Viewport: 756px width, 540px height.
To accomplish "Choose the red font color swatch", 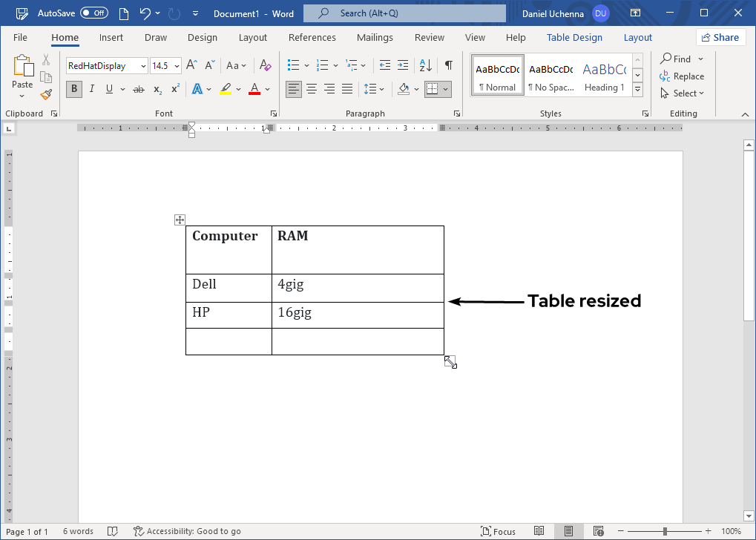I will coord(256,95).
